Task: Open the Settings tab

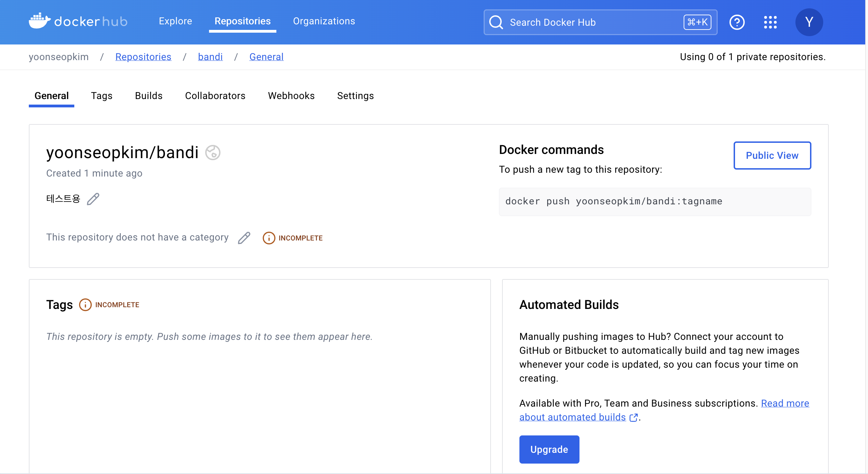Action: [x=355, y=96]
